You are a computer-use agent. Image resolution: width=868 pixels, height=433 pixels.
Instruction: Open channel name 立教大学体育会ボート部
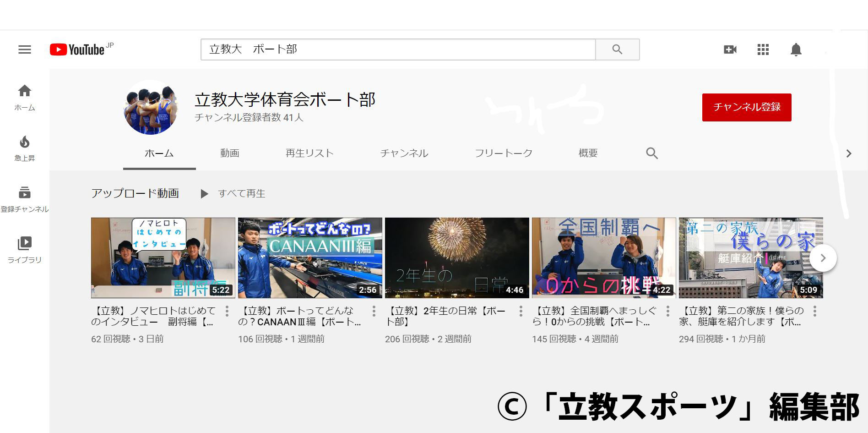285,99
